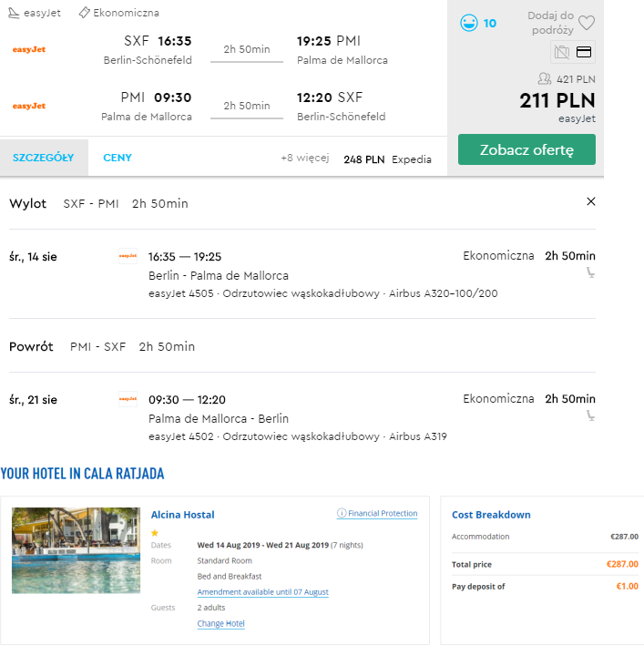
Task: Click the 19:25 PMI arrival time
Action: coord(329,41)
